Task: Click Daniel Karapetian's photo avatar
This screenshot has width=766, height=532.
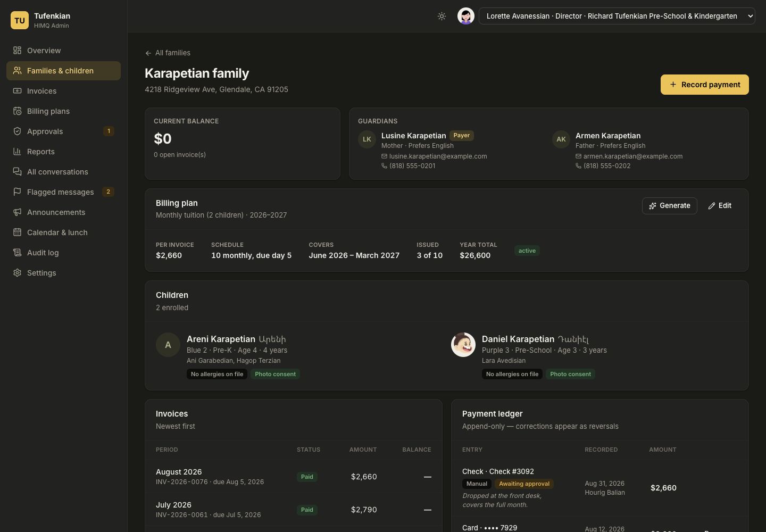Action: click(463, 345)
